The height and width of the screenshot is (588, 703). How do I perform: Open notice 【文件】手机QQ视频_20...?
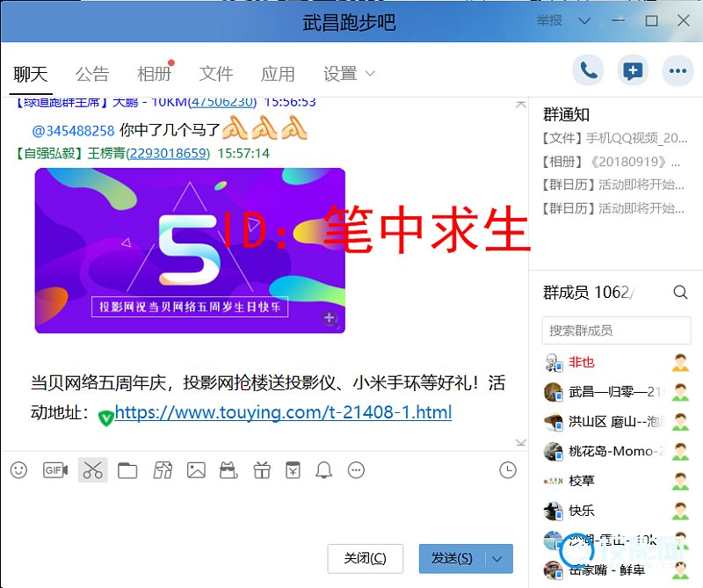pos(614,138)
